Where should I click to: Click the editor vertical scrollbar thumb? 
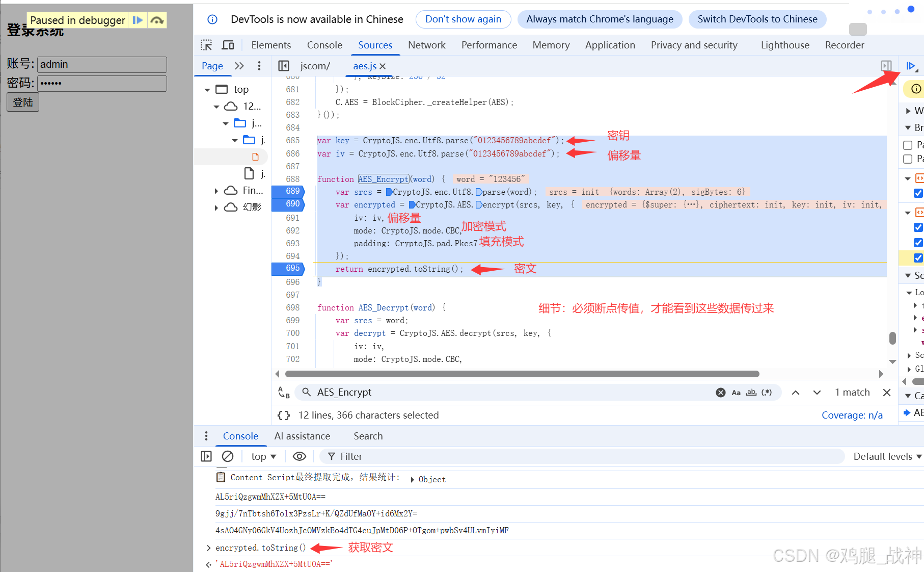pyautogui.click(x=892, y=338)
